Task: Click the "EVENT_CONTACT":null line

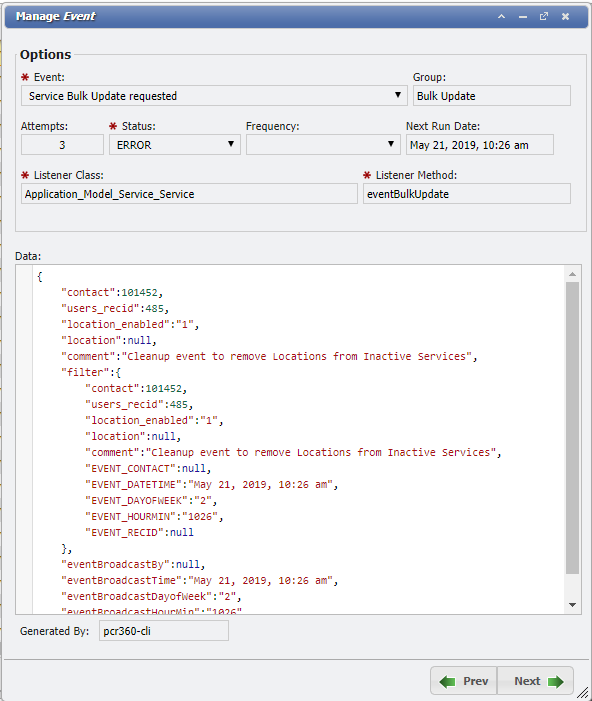Action: pyautogui.click(x=148, y=469)
